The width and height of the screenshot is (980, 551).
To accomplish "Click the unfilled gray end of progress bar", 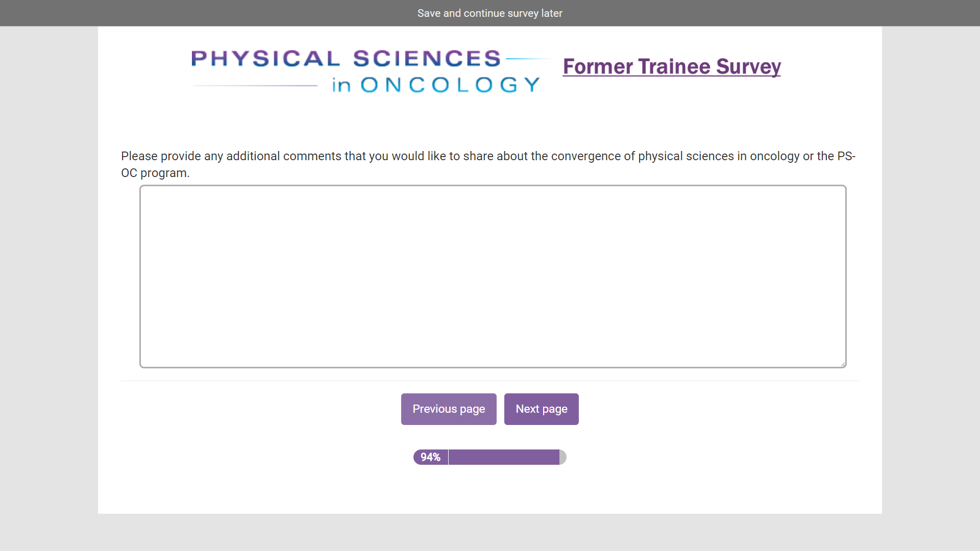I will point(563,457).
